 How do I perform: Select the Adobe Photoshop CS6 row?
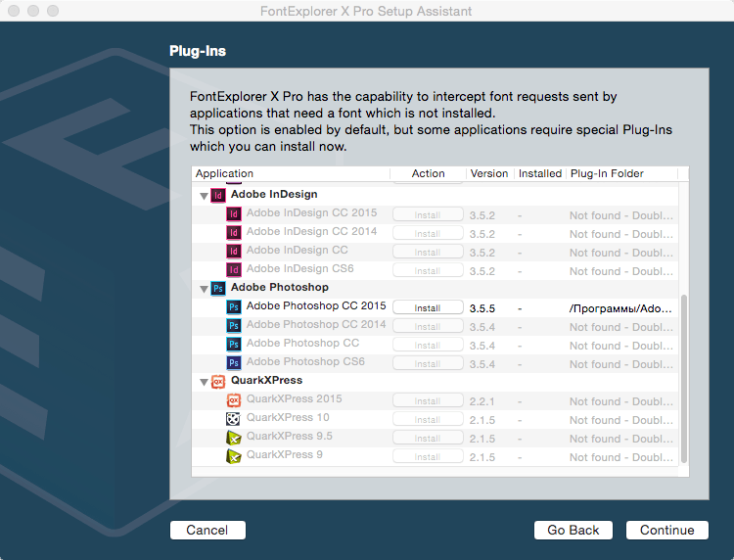pyautogui.click(x=435, y=363)
